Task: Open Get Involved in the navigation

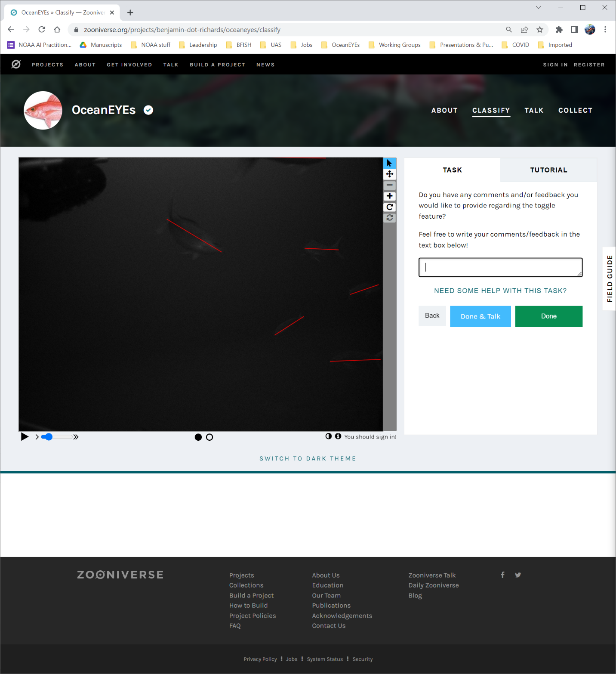Action: [129, 65]
